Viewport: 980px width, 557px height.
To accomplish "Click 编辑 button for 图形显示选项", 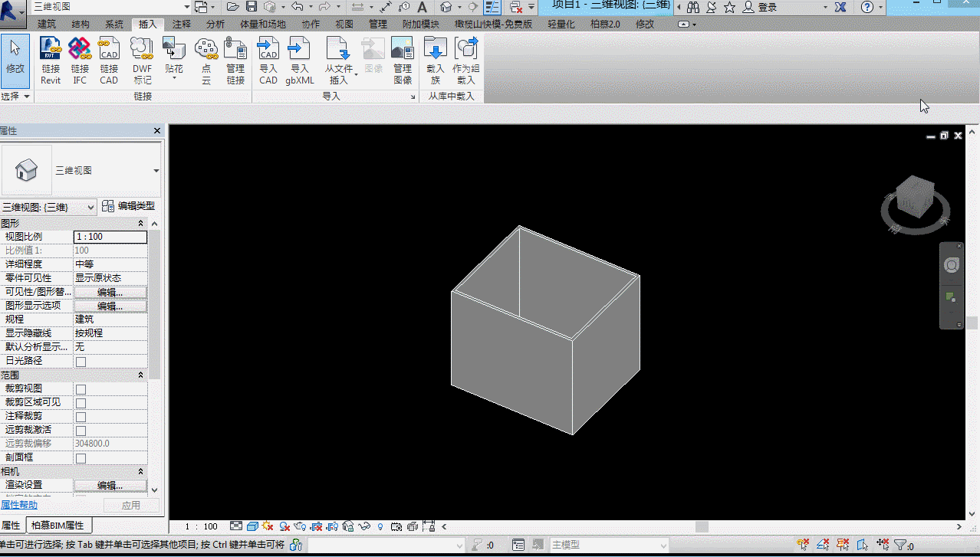I will click(x=110, y=306).
